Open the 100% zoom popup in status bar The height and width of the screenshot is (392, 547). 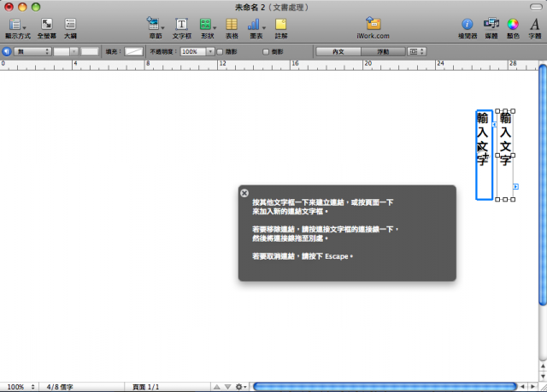click(x=21, y=387)
